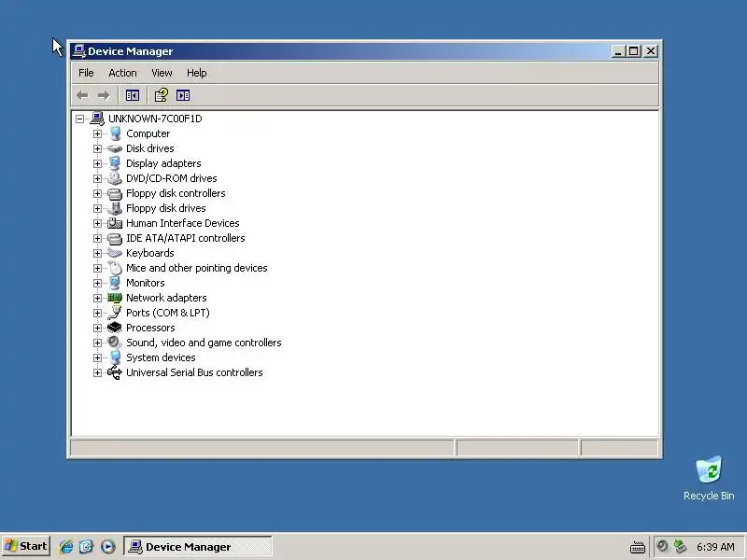Select the Ports (COM & LPT) label
The image size is (747, 560).
(168, 313)
